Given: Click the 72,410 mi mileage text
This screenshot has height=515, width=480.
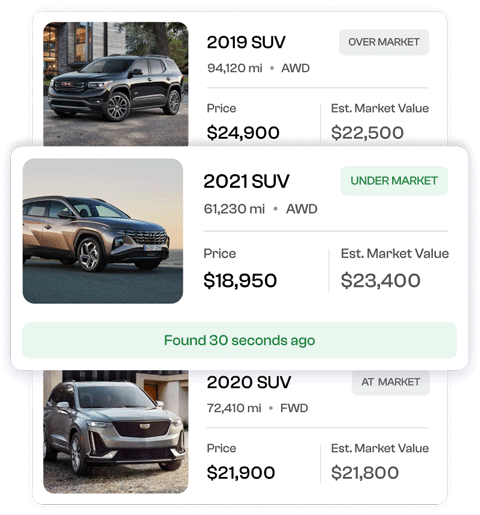Looking at the screenshot, I should coord(234,408).
